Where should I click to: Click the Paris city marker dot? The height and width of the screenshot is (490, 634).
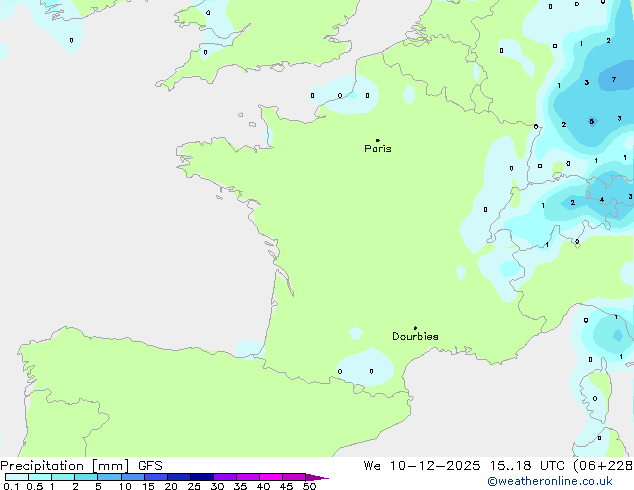tap(378, 140)
